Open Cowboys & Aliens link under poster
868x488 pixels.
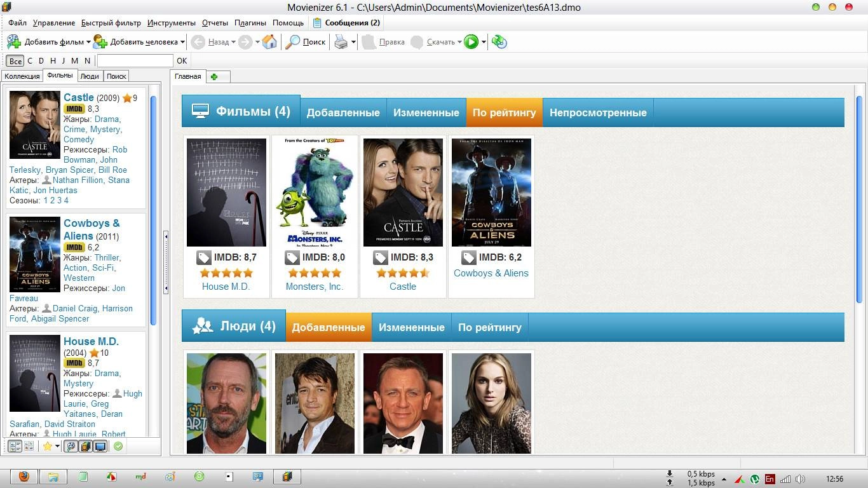click(x=491, y=273)
